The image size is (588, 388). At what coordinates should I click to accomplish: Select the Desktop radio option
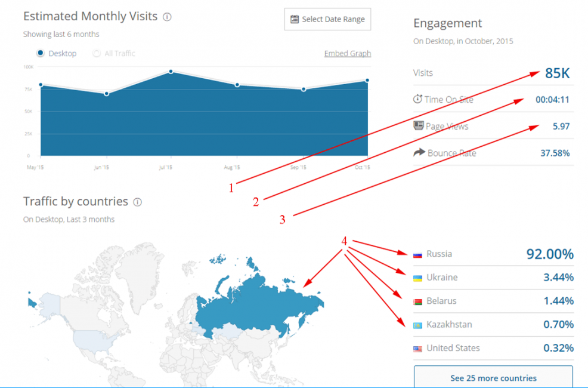[x=40, y=53]
